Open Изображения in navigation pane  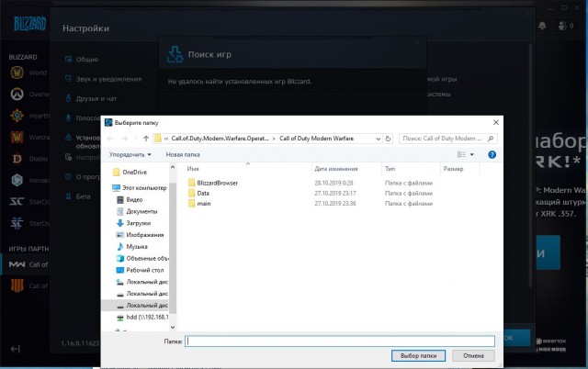point(140,235)
